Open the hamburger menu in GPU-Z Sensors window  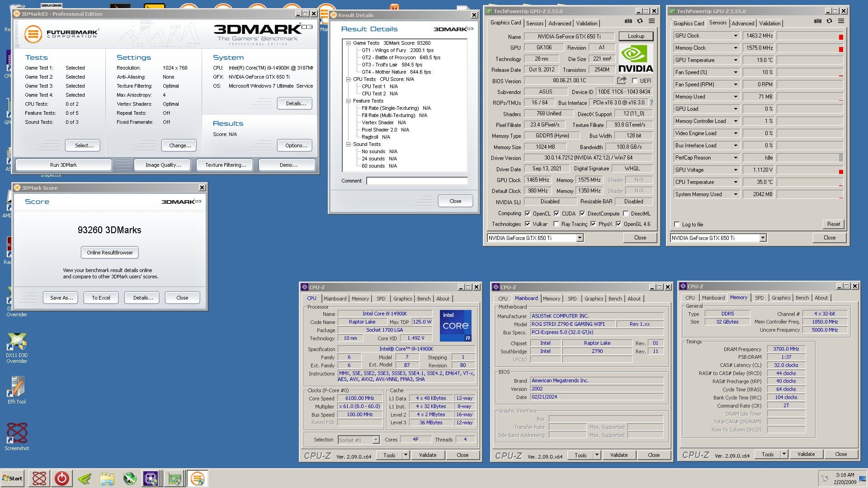(841, 21)
